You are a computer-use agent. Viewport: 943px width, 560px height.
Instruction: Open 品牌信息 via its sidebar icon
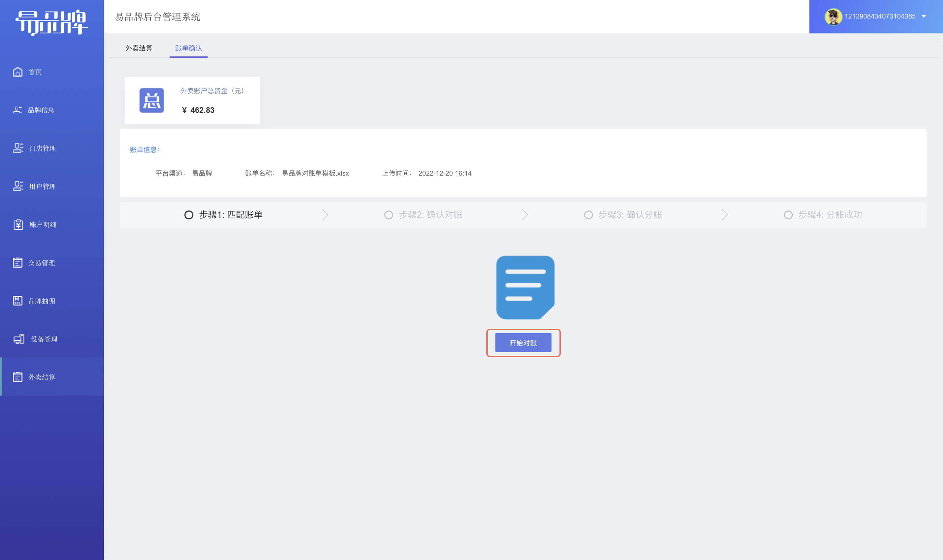(17, 110)
